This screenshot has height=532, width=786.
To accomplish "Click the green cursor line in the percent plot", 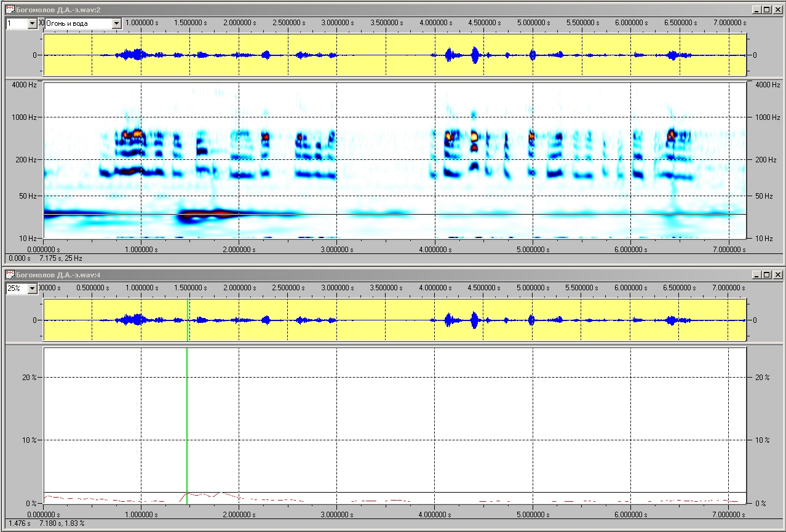I will point(187,424).
